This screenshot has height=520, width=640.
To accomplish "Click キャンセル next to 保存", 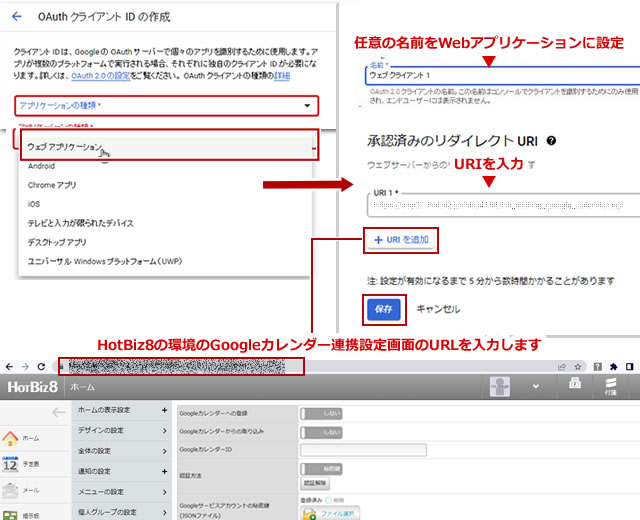I will coord(438,309).
